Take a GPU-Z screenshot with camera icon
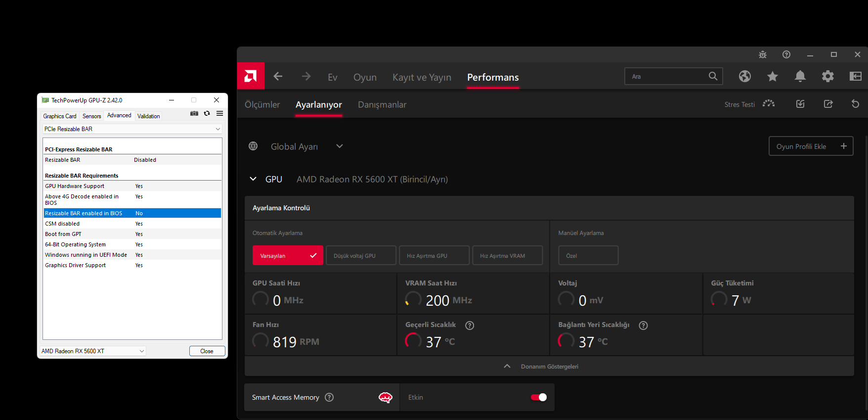The image size is (868, 420). click(194, 113)
